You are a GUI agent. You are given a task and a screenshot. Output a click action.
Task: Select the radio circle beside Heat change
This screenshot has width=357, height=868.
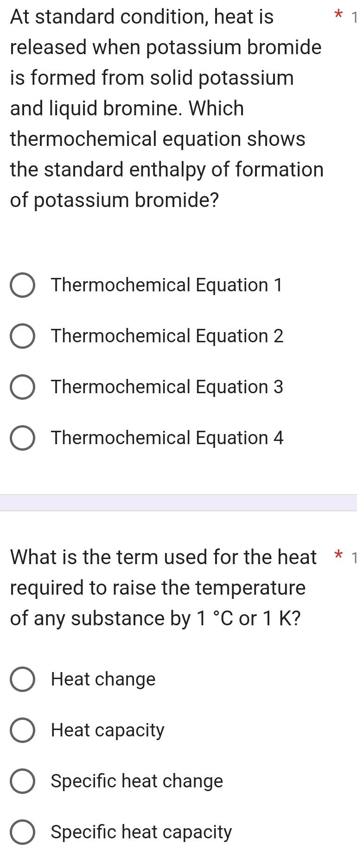click(22, 679)
